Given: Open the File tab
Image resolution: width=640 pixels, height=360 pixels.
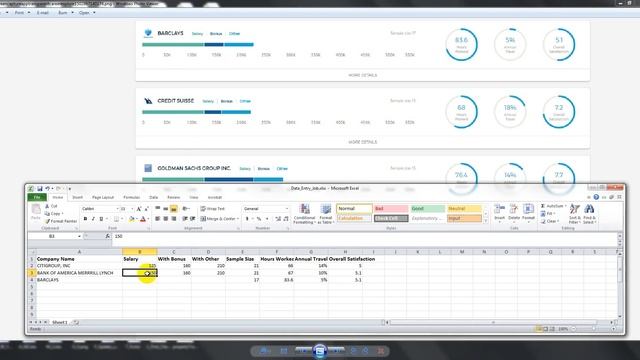Looking at the screenshot, I should pyautogui.click(x=37, y=197).
